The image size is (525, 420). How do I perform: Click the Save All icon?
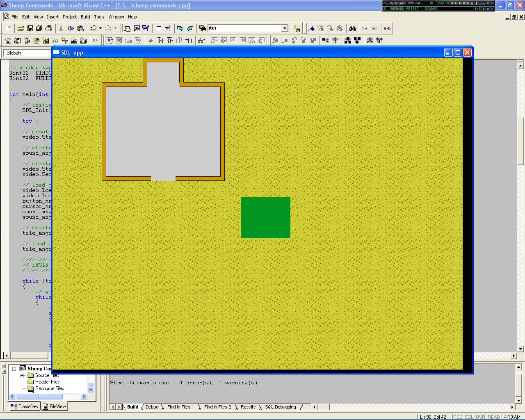pyautogui.click(x=39, y=28)
